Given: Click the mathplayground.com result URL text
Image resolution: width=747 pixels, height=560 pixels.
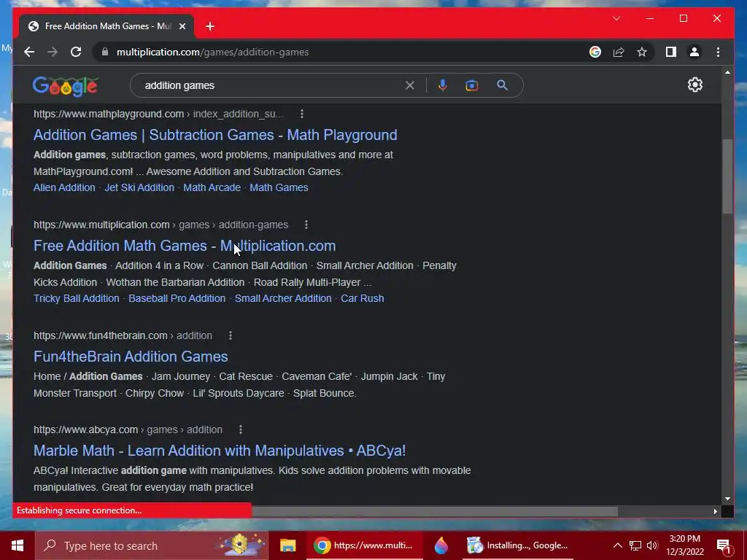Looking at the screenshot, I should [158, 114].
